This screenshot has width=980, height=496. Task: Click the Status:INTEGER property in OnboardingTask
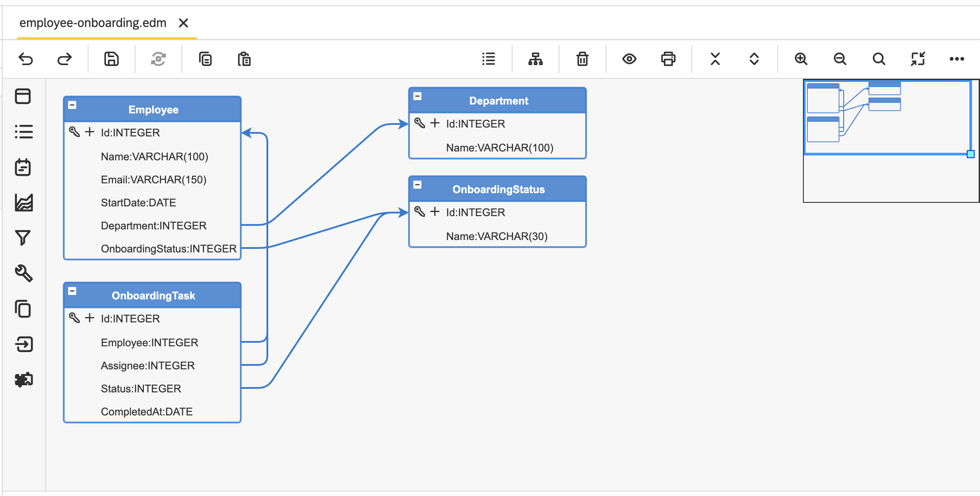pos(141,388)
